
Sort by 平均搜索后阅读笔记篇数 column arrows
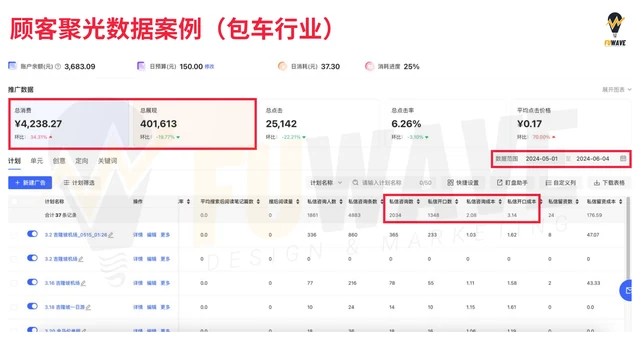(x=258, y=202)
